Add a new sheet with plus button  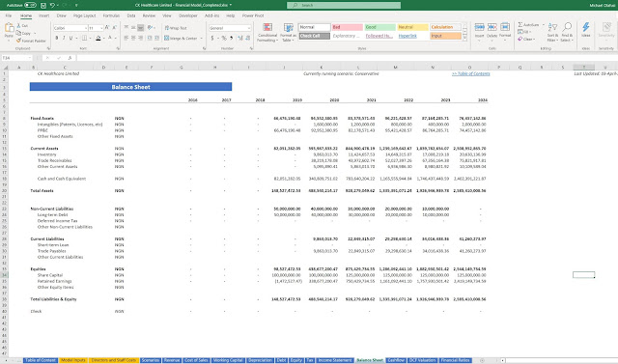(482, 360)
